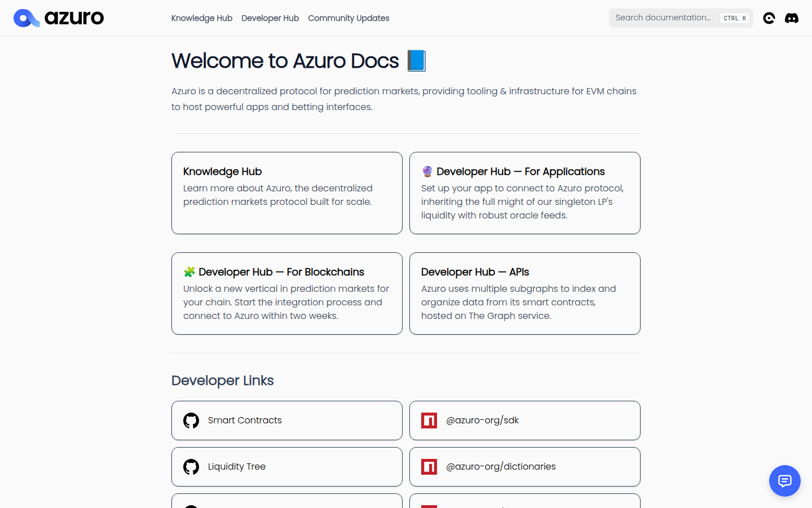Viewport: 812px width, 508px height.
Task: Click npm icon beside @azuro-org/dictionaries
Action: click(429, 467)
